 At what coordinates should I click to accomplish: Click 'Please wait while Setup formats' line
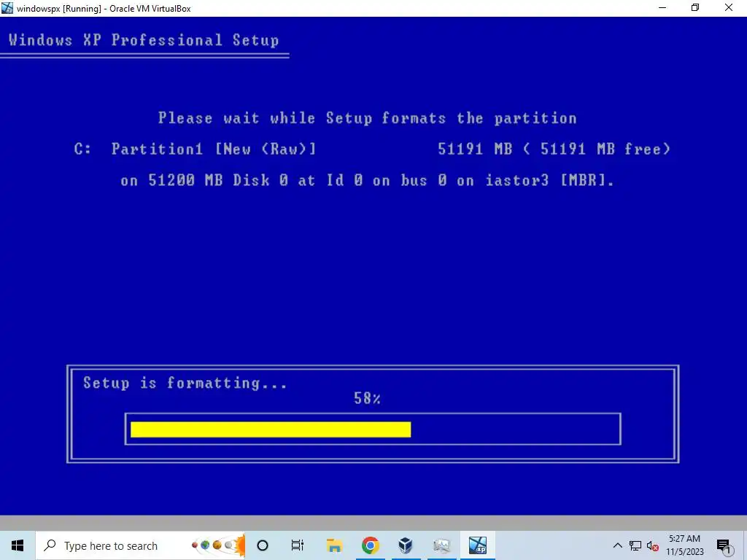(x=368, y=118)
